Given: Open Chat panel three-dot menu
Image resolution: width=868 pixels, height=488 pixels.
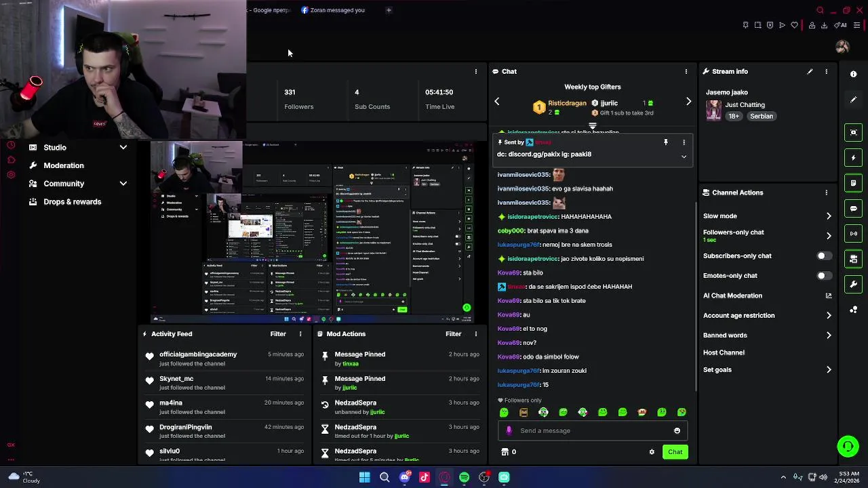Looking at the screenshot, I should pos(686,71).
